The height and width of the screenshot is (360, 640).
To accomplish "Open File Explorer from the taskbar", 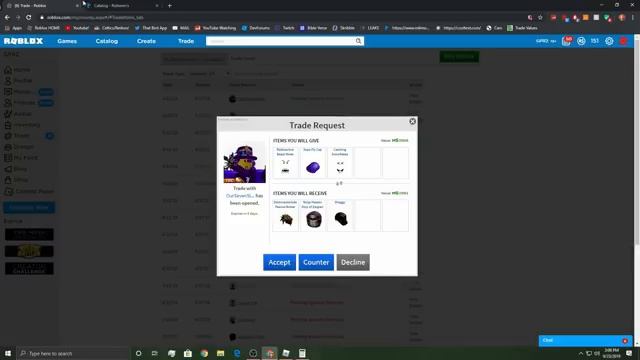I will (x=220, y=353).
